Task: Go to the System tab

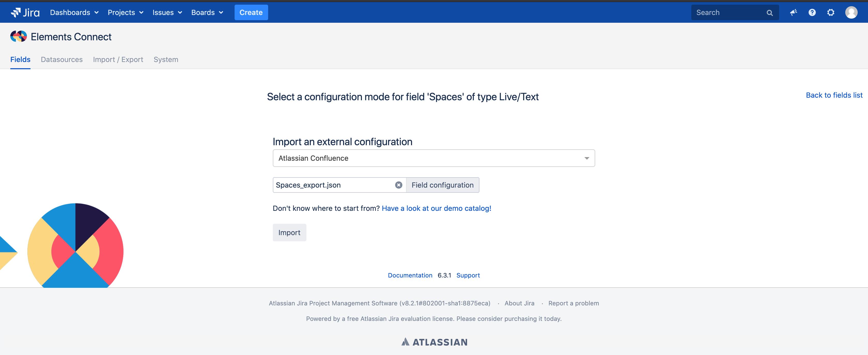Action: tap(166, 60)
